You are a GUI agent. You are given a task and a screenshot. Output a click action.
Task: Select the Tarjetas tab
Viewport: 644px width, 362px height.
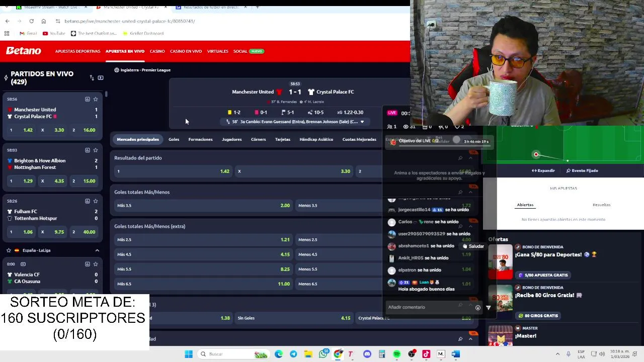coord(282,139)
